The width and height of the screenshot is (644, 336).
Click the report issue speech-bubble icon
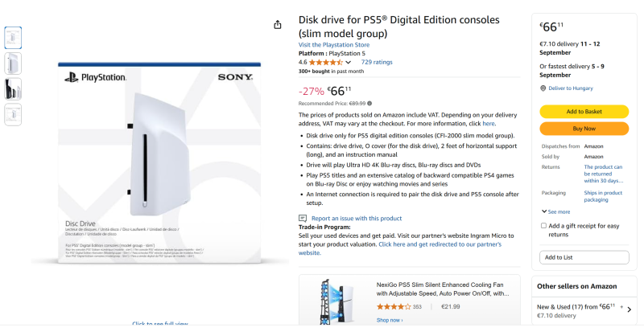click(303, 218)
